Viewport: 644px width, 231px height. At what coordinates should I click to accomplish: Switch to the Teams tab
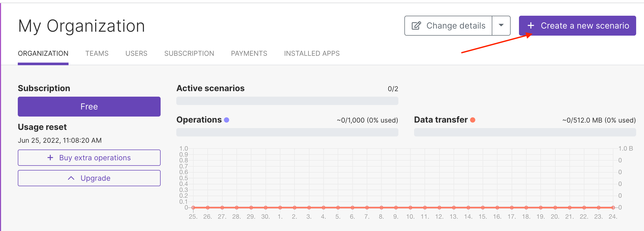click(x=97, y=53)
